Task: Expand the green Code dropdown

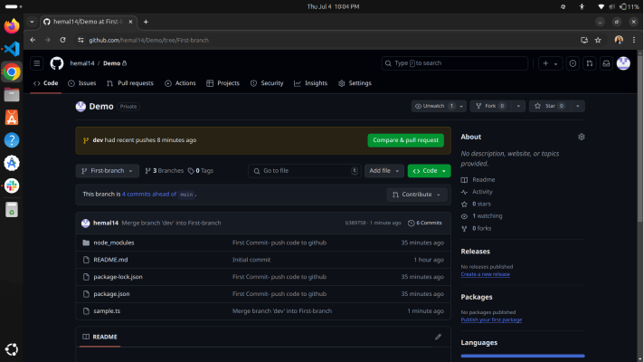Action: [x=429, y=171]
